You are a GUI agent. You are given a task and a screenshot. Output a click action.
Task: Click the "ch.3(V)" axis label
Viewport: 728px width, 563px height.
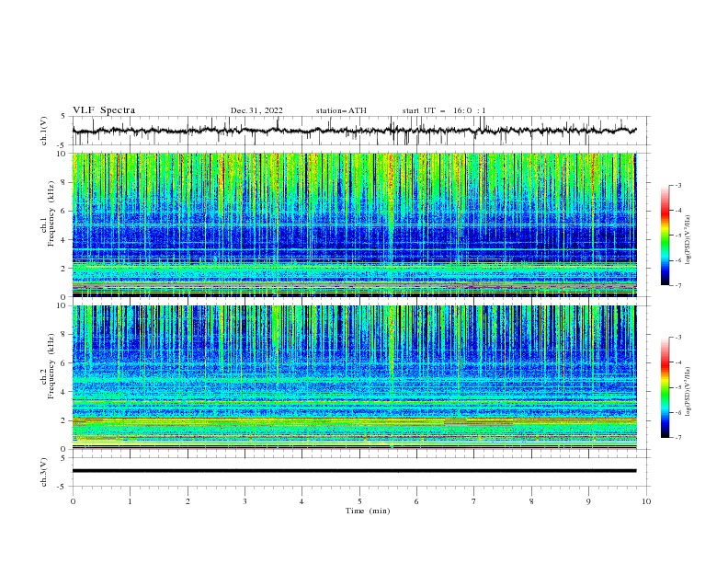43,472
